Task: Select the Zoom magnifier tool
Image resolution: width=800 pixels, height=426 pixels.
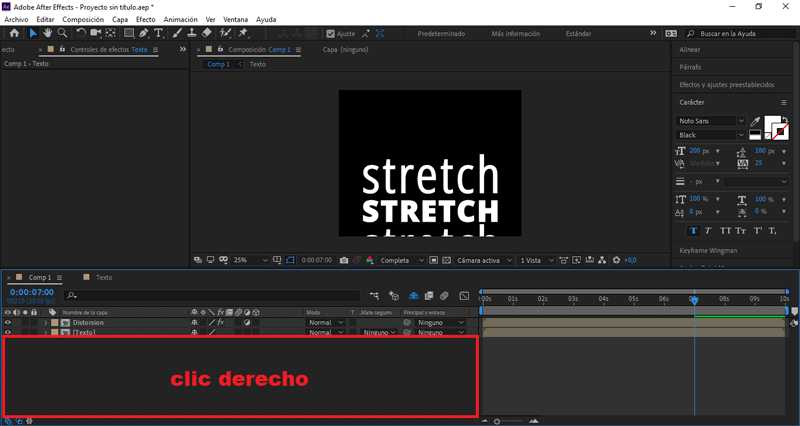Action: tap(62, 33)
